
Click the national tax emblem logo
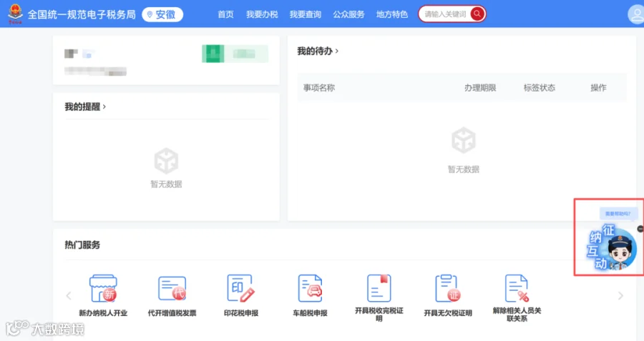15,13
